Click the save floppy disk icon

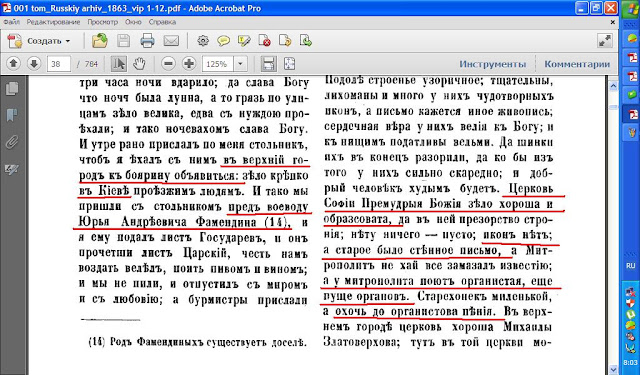click(124, 41)
